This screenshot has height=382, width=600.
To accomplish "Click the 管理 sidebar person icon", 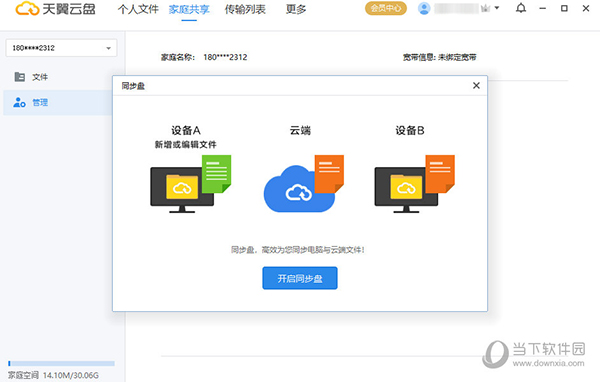I will tap(19, 103).
